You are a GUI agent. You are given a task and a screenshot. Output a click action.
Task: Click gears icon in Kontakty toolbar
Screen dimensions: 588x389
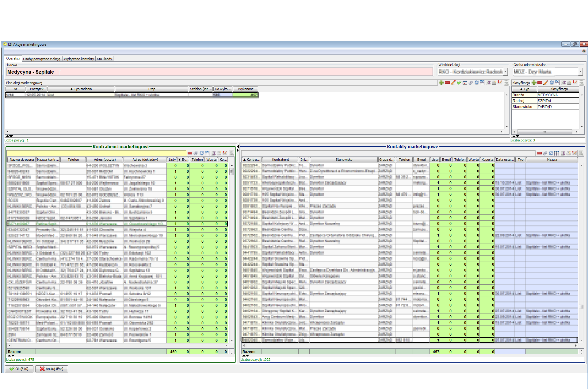545,153
